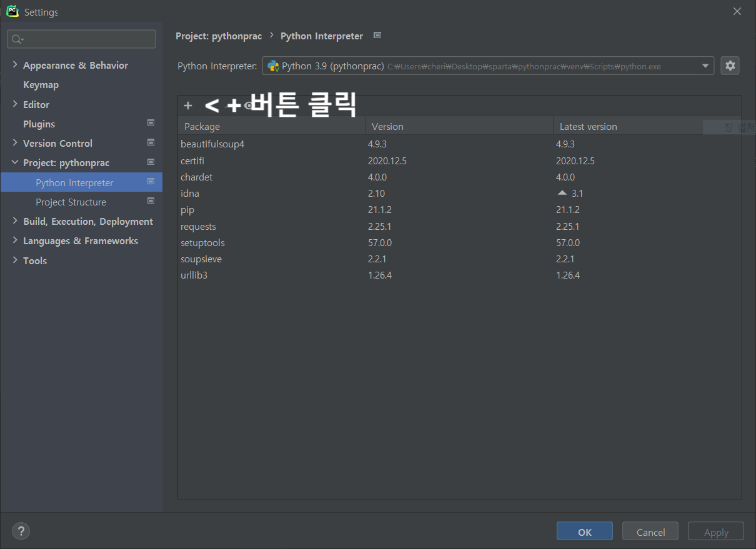Click the settings search field
Image resolution: width=756 pixels, height=549 pixels.
82,39
